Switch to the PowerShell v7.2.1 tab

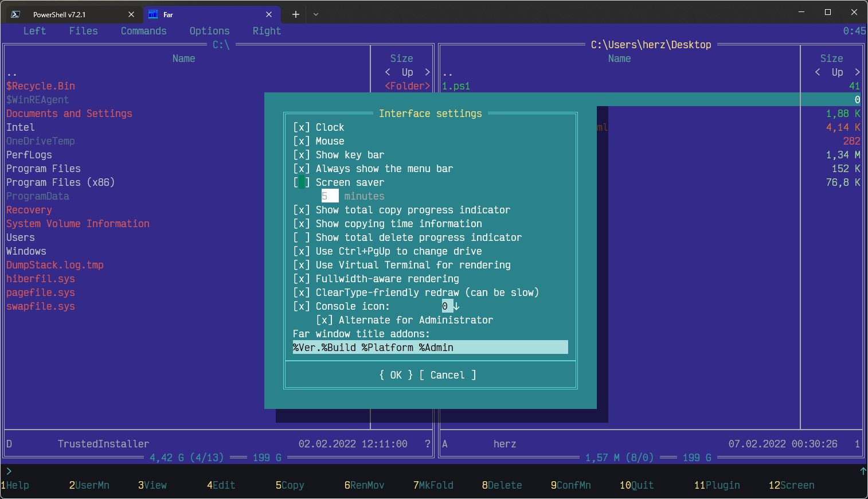[x=74, y=14]
